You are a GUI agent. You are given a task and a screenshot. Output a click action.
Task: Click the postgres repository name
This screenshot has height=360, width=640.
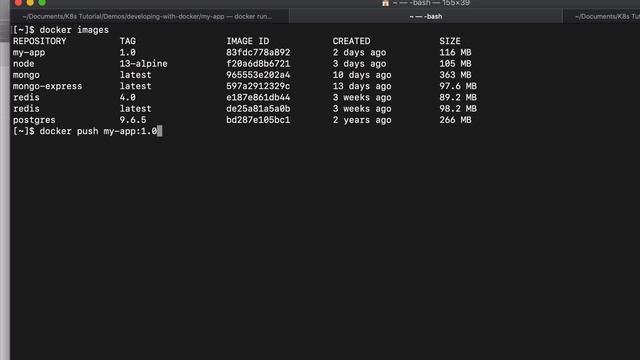pyautogui.click(x=34, y=120)
